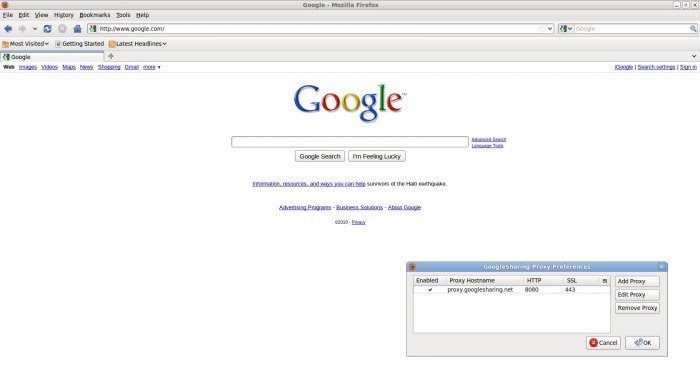Viewport: 700px width, 389px height.
Task: Open the list all tabs dropdown
Action: coord(694,56)
